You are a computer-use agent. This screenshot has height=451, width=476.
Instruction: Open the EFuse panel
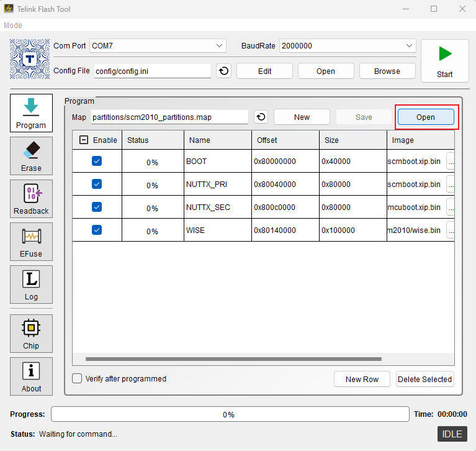click(x=31, y=242)
